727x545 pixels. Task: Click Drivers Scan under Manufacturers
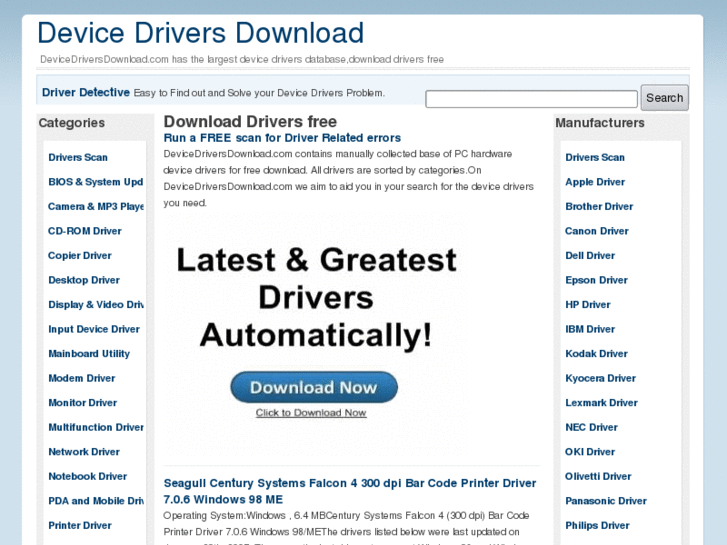[595, 158]
